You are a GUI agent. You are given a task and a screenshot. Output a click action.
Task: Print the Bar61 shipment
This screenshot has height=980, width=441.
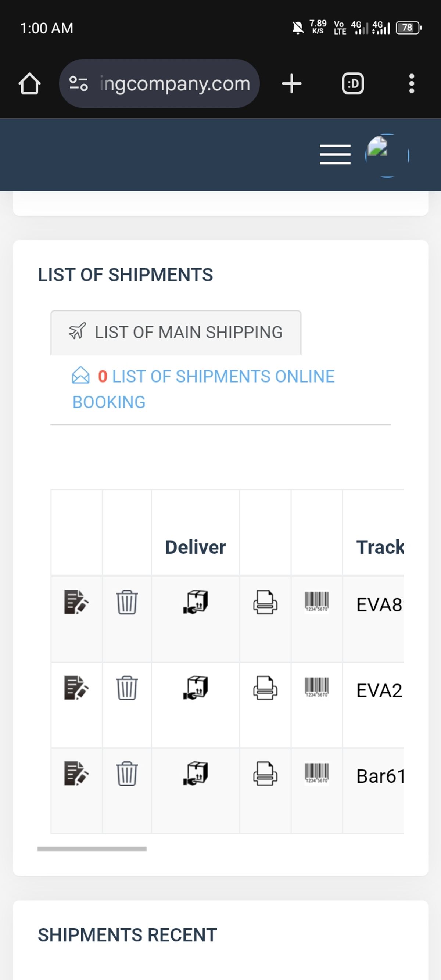point(265,773)
